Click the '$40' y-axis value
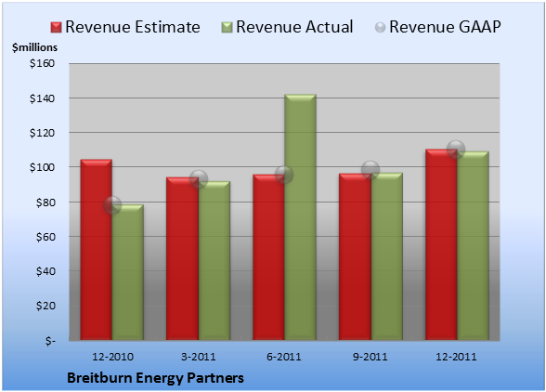Screen dimensions: 546x392 tap(45, 271)
